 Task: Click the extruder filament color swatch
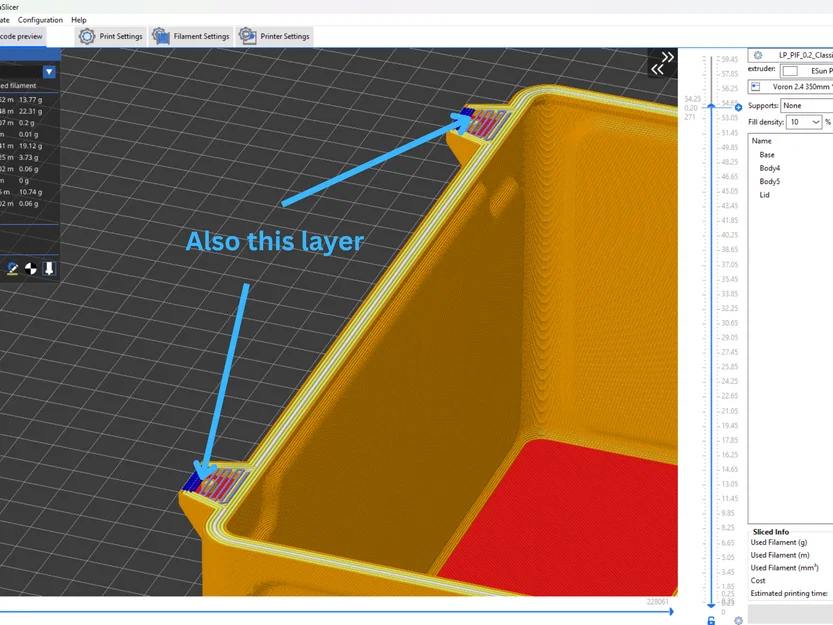tap(790, 71)
